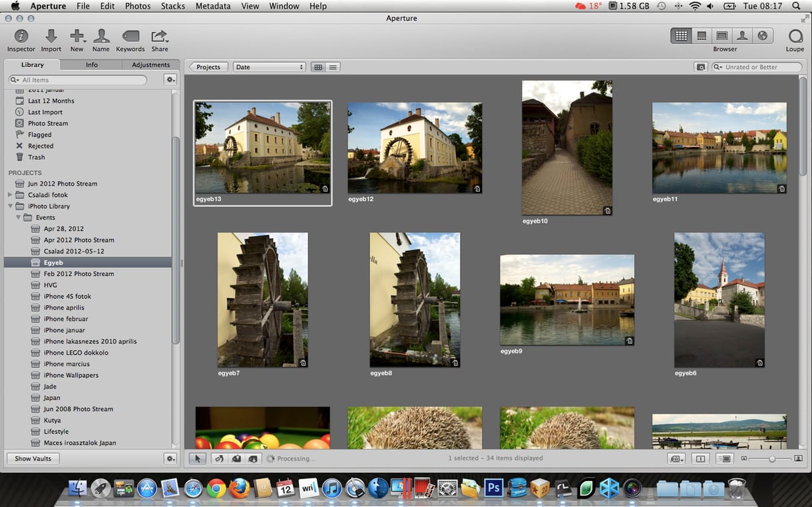Image resolution: width=812 pixels, height=507 pixels.
Task: Open the Date sort dropdown
Action: pyautogui.click(x=269, y=67)
